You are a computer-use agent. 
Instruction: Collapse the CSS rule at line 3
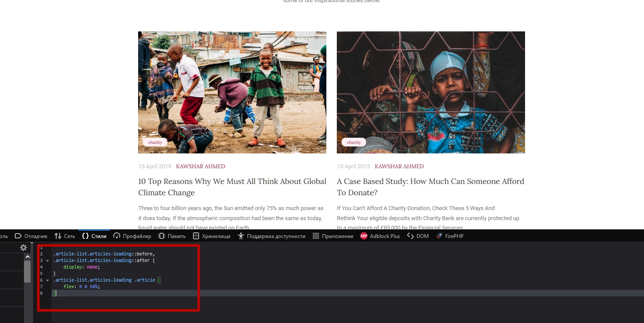pos(47,261)
